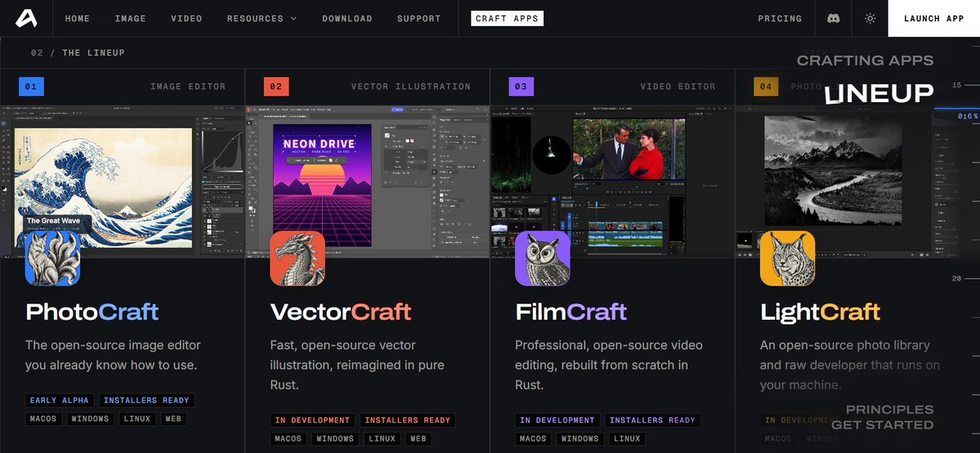Click VectorCraft's Installers Ready badge
Screen dimensions: 980x453
point(408,420)
